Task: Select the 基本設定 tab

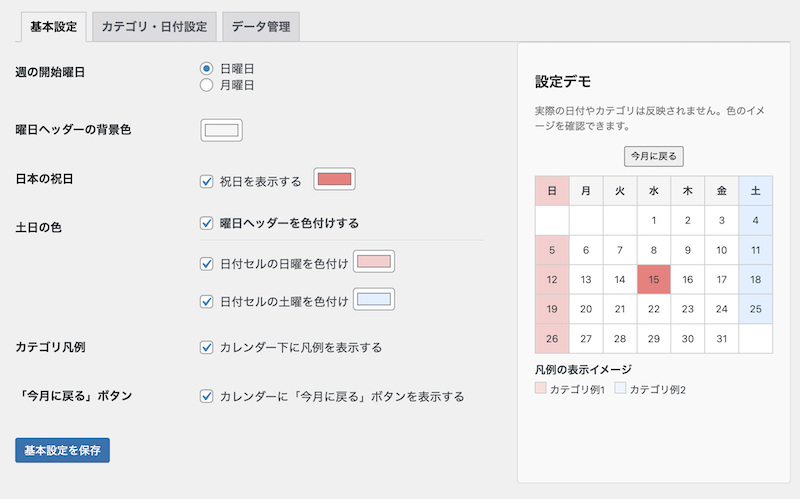Action: pos(53,27)
